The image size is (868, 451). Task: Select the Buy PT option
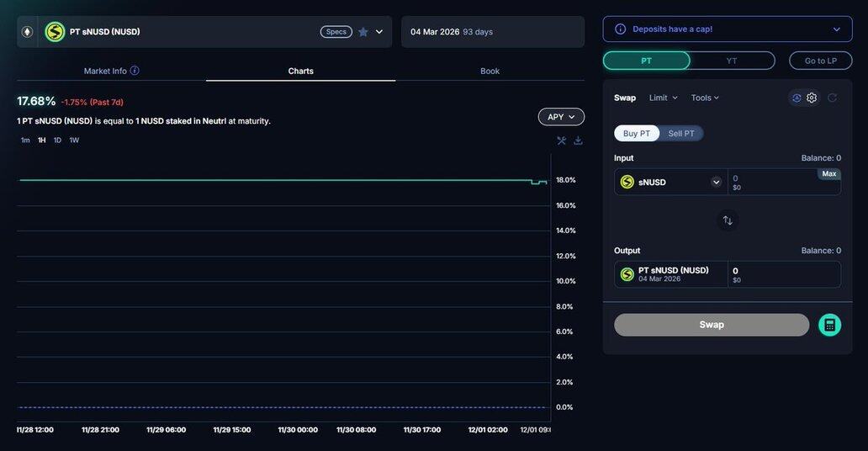tap(637, 133)
